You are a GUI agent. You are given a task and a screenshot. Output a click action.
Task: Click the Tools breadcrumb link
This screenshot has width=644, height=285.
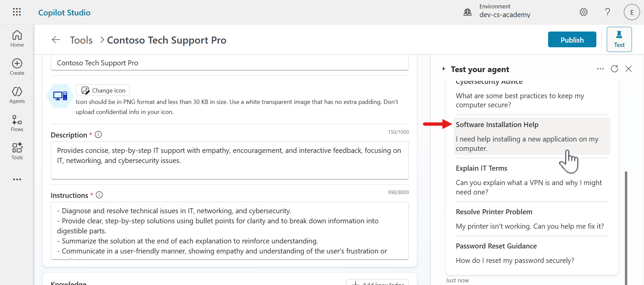[x=81, y=40]
